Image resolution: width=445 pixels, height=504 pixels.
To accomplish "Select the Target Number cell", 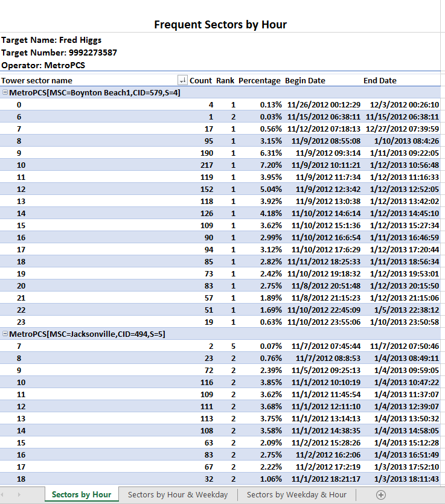I will [59, 53].
